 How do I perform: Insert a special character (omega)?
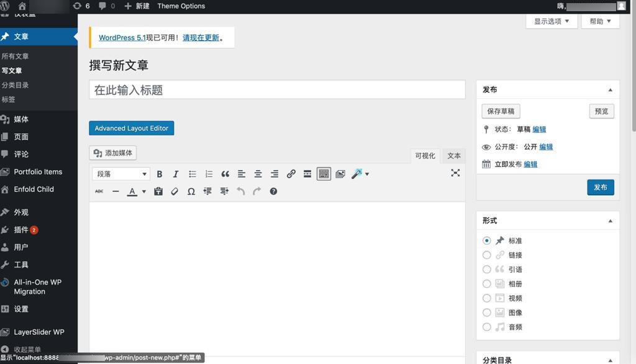pyautogui.click(x=191, y=191)
